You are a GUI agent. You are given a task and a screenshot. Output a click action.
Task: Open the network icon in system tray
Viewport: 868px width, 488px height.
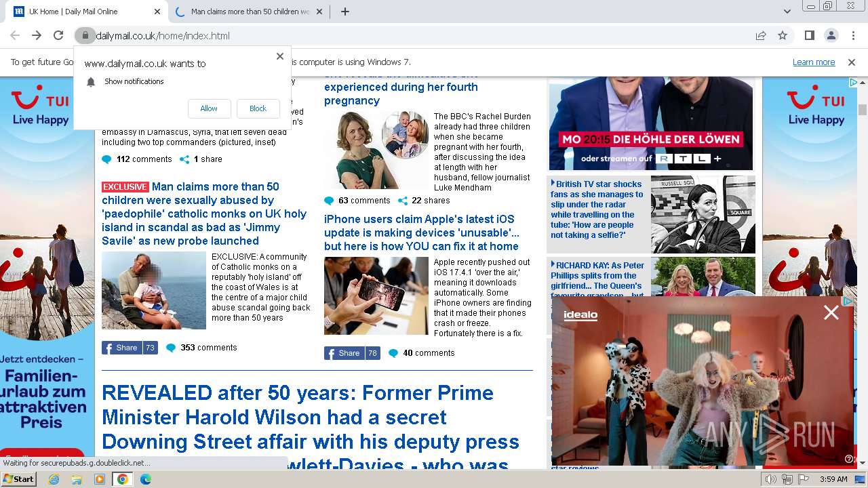(x=787, y=479)
